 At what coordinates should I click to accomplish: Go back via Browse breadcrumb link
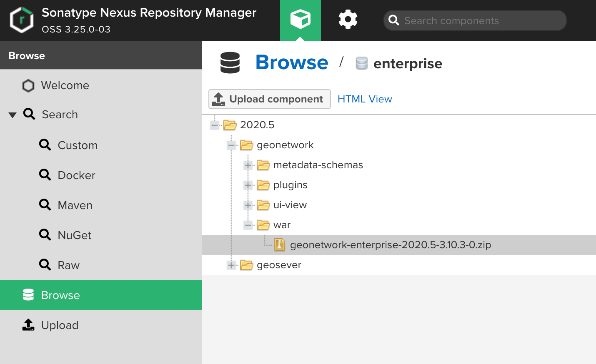(292, 62)
